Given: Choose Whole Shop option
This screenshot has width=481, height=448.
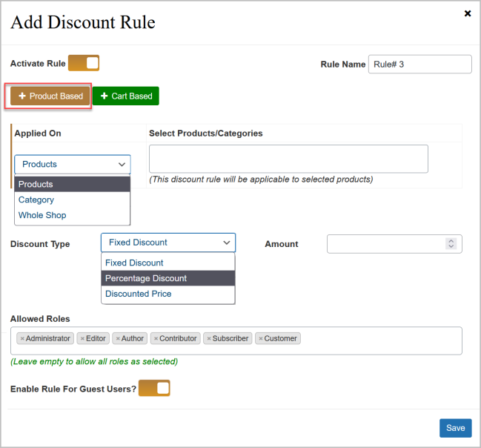Looking at the screenshot, I should click(x=42, y=215).
